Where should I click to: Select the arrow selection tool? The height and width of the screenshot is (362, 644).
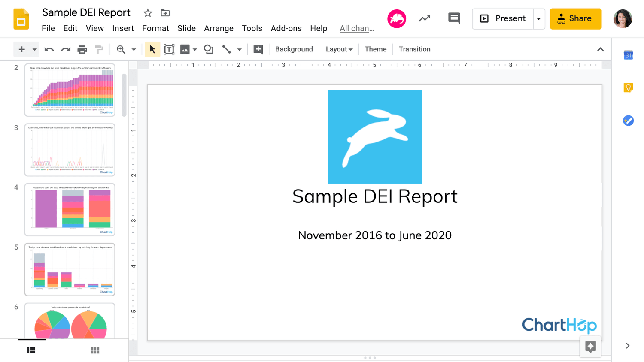(x=152, y=49)
